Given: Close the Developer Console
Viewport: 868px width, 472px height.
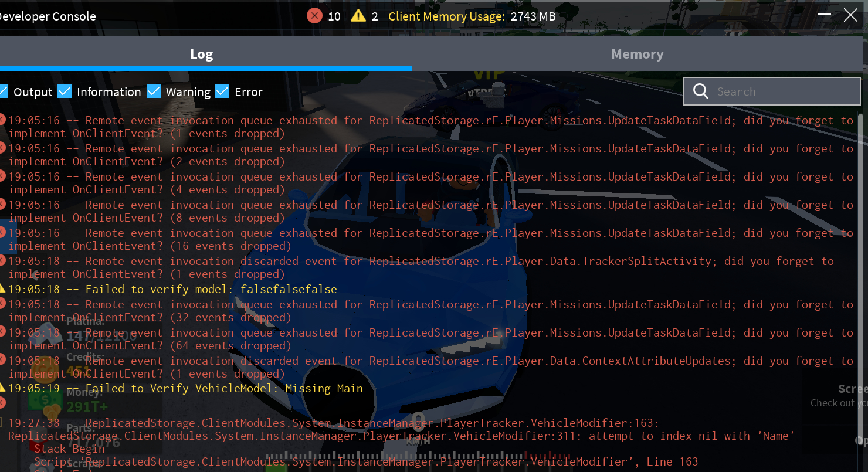Looking at the screenshot, I should point(850,16).
